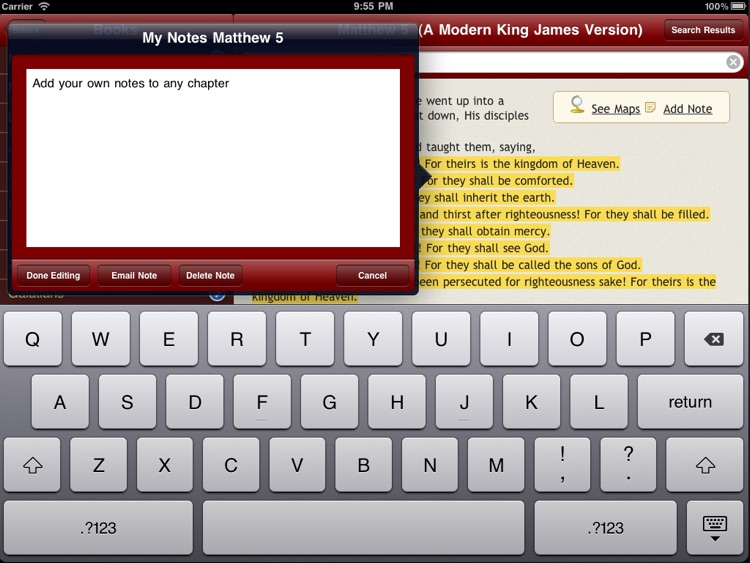Tap the S key
This screenshot has width=750, height=563.
coord(127,402)
